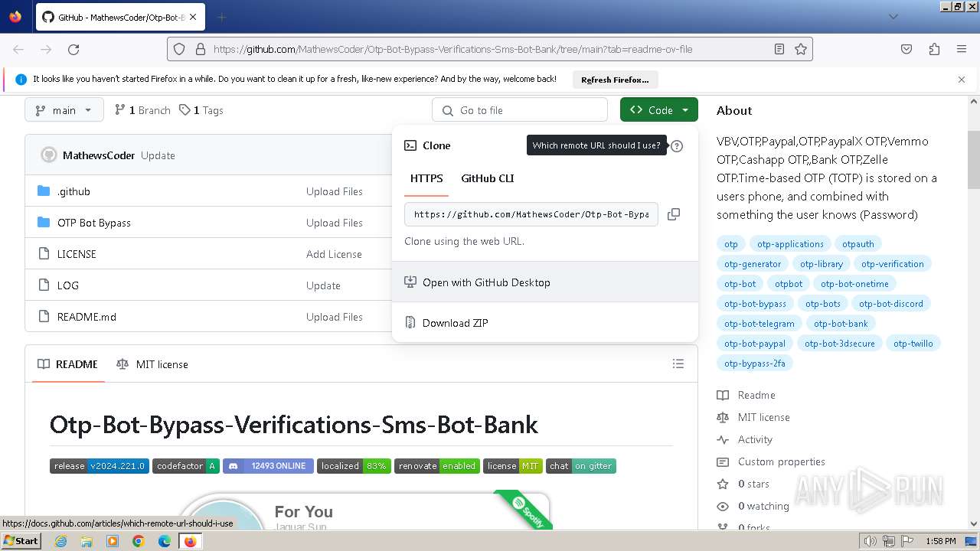The image size is (980, 551).
Task: Open the Windows Start menu
Action: (21, 541)
